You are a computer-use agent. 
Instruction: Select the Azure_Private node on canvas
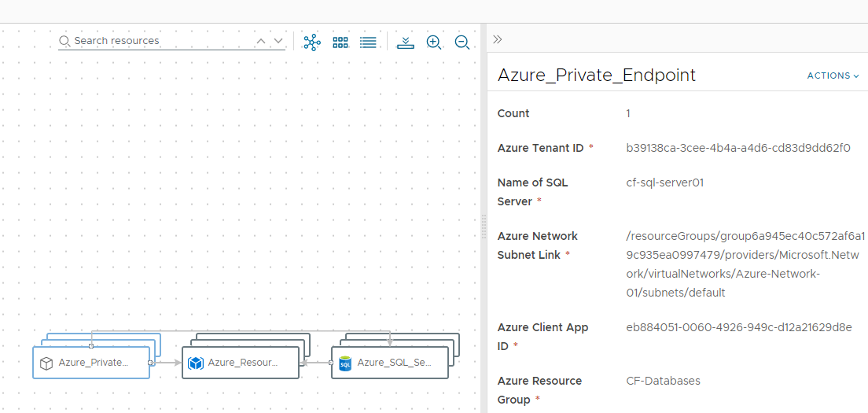click(91, 363)
